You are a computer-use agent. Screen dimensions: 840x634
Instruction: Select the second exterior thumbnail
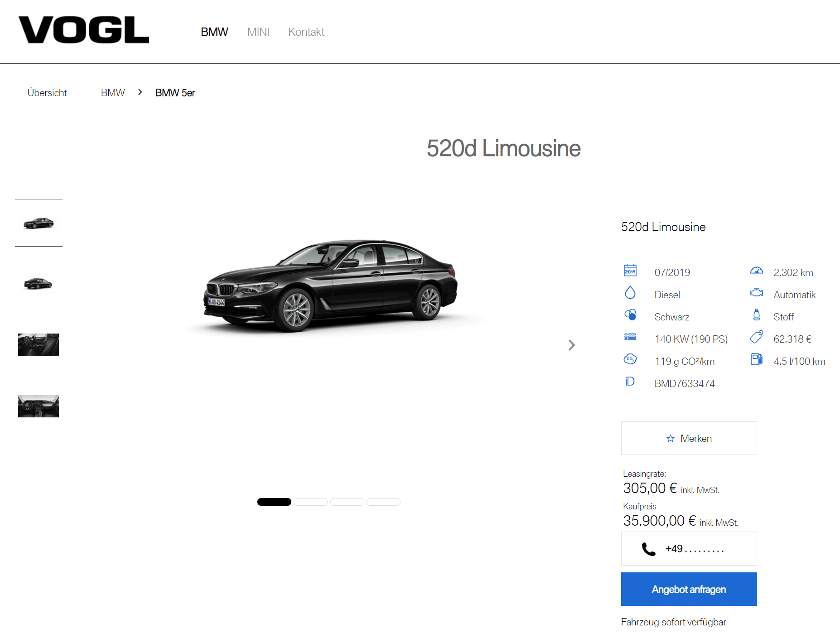click(x=39, y=284)
